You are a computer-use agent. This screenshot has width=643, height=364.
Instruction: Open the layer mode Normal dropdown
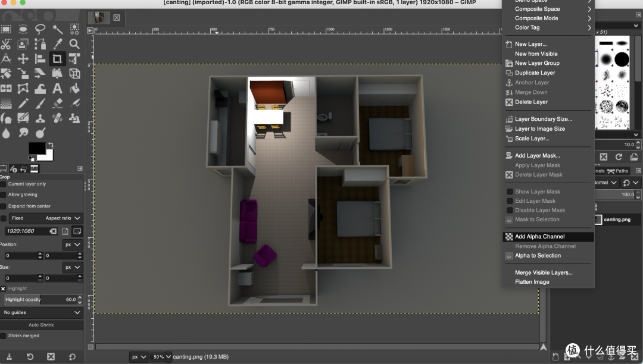[x=606, y=183]
